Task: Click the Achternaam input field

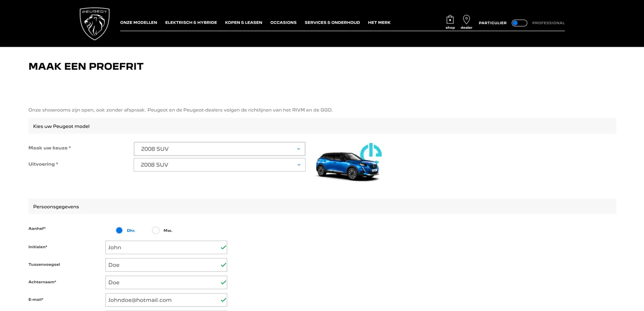Action: tap(166, 282)
